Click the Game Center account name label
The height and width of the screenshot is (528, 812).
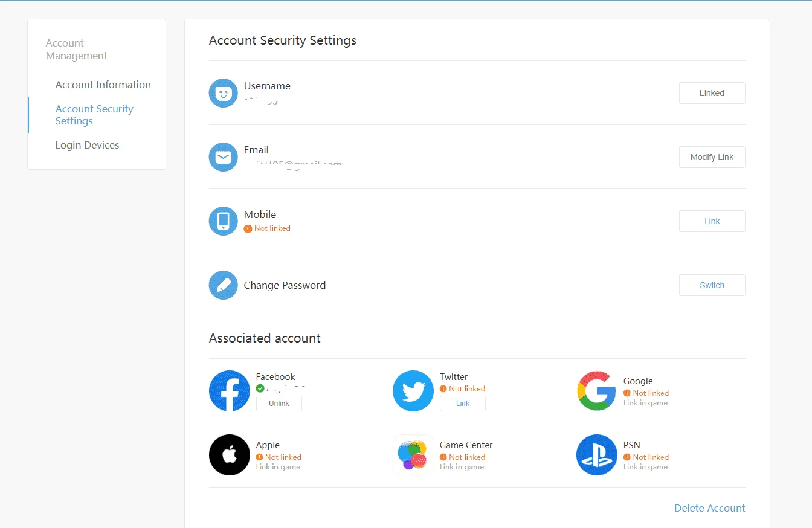pos(466,445)
